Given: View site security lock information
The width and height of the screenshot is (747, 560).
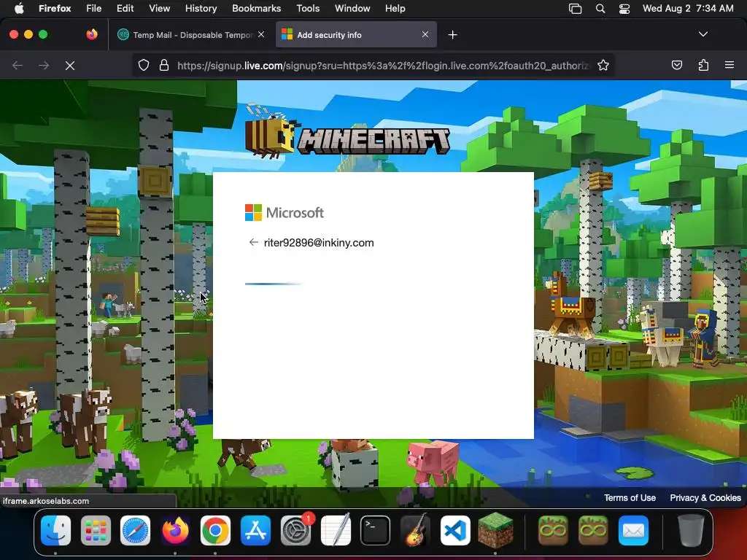Looking at the screenshot, I should [x=164, y=65].
